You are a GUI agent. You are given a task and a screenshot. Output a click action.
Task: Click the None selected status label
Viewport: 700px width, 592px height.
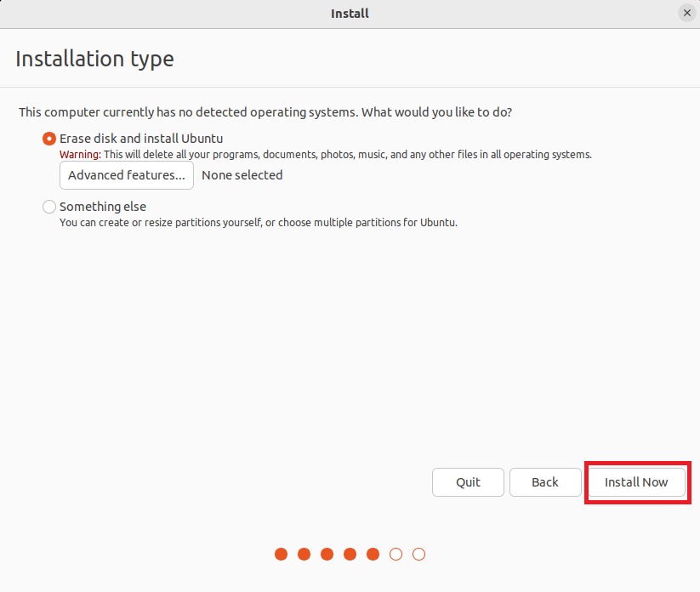pos(242,175)
